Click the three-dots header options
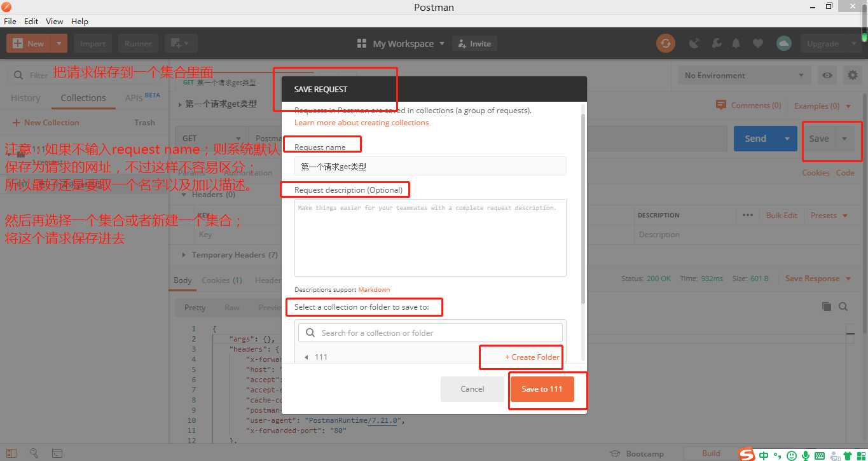868x461 pixels. point(747,215)
